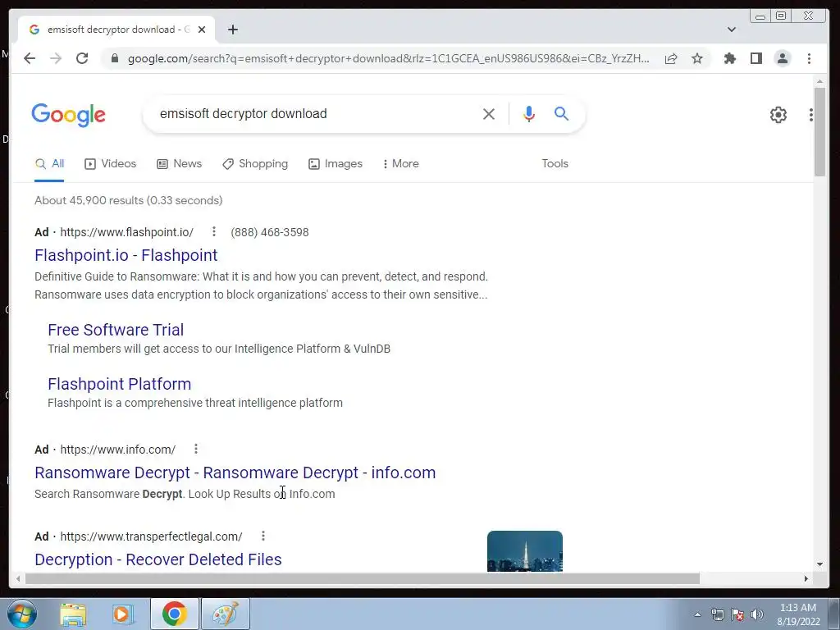The height and width of the screenshot is (630, 840).
Task: Clear the search box with X
Action: click(x=489, y=113)
